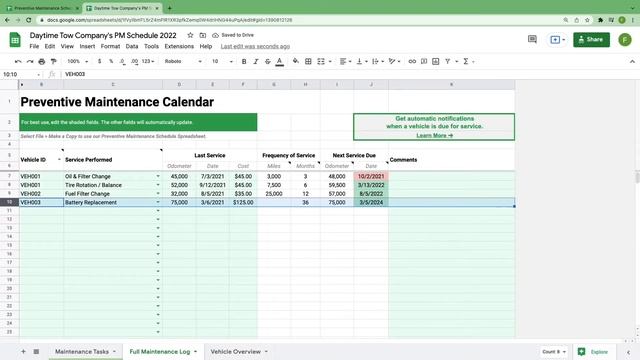Open the Extensions menu
The image size is (640, 360).
(179, 47)
